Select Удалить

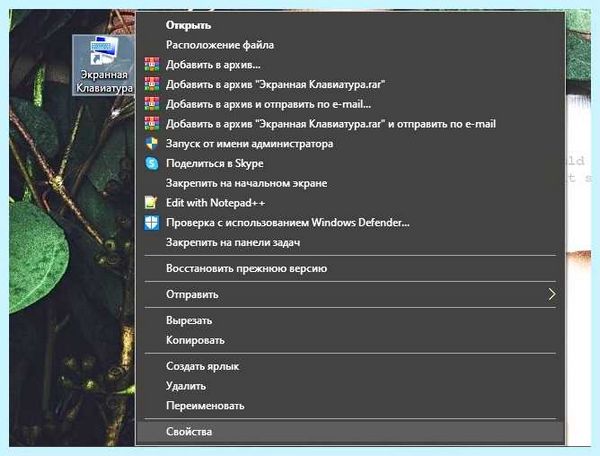(350, 386)
